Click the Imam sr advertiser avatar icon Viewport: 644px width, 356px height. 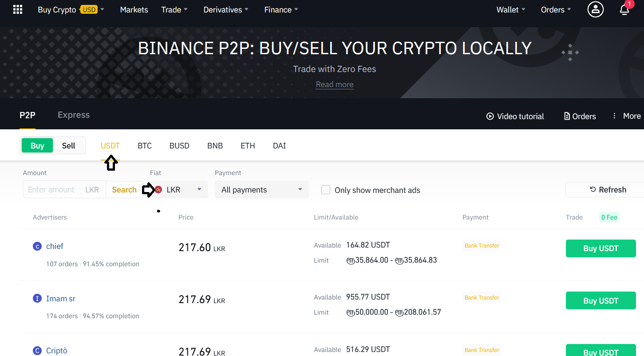(37, 299)
